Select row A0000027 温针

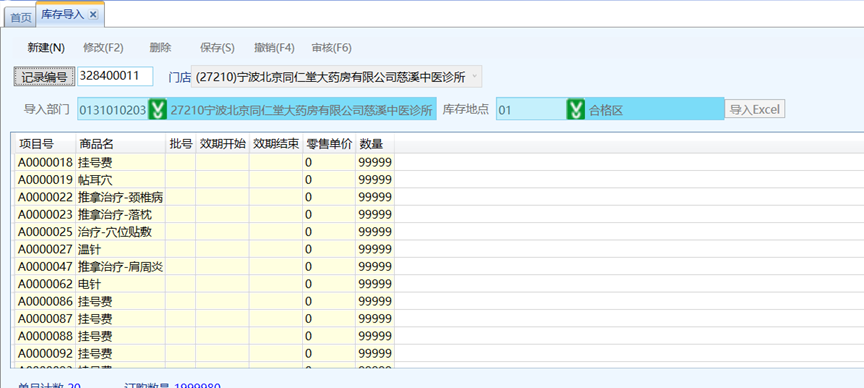[204, 250]
